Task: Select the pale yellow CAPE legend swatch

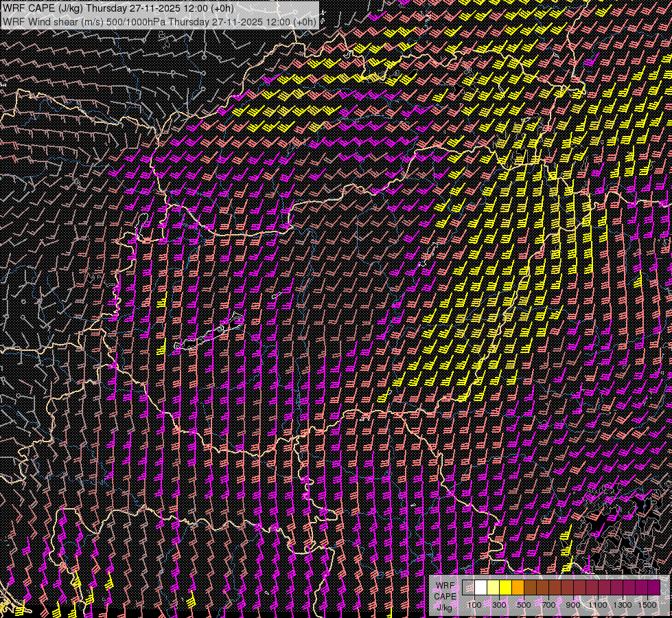Action: (493, 588)
